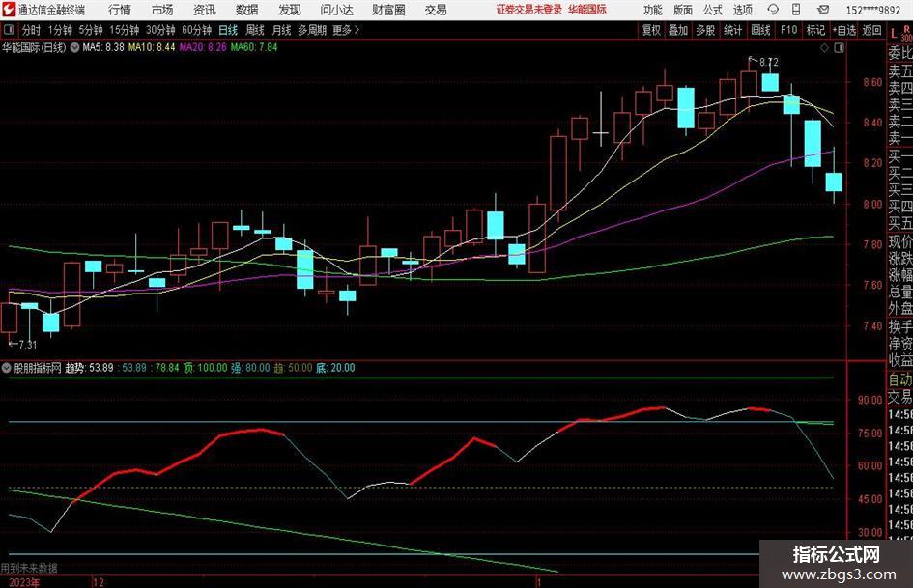Expand the 更多 period options
This screenshot has width=913, height=588.
coord(346,30)
